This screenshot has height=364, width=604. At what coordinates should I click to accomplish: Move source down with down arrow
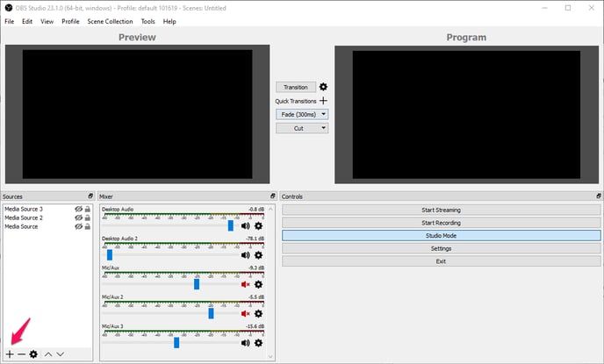pyautogui.click(x=60, y=353)
